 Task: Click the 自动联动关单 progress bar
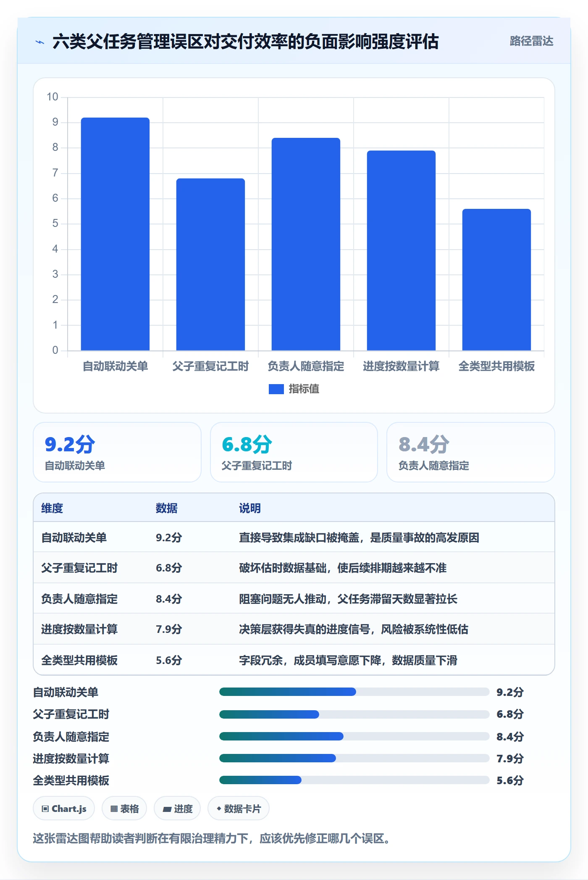(354, 692)
